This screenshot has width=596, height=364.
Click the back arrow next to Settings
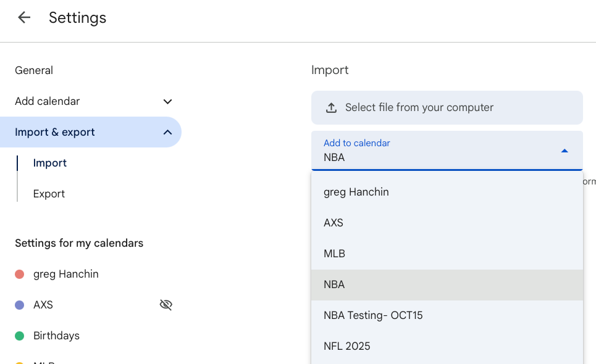(x=24, y=18)
